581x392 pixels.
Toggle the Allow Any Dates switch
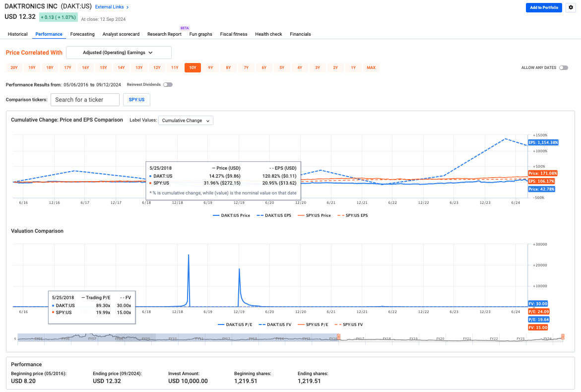pyautogui.click(x=564, y=68)
